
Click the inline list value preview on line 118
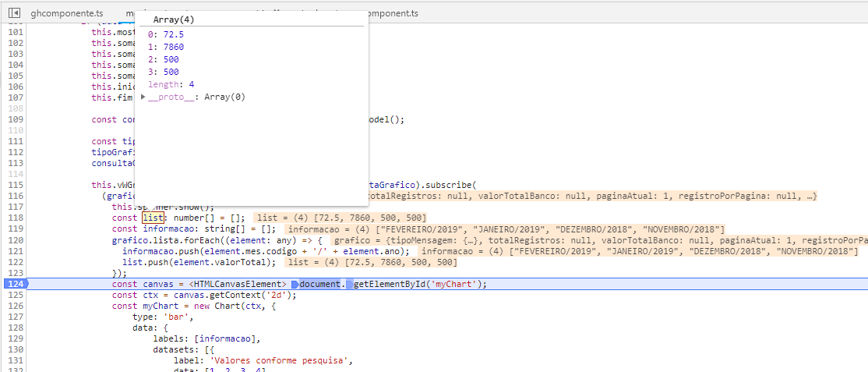click(x=341, y=218)
